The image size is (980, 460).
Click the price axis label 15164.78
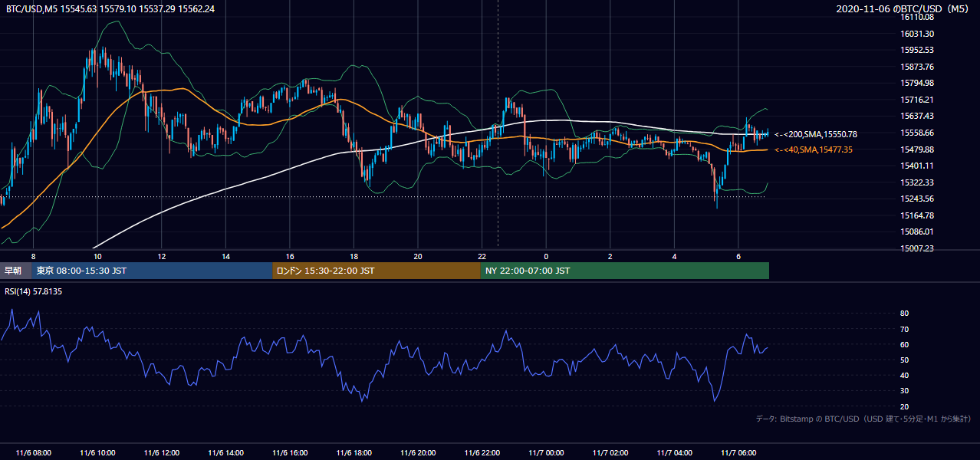coord(916,215)
